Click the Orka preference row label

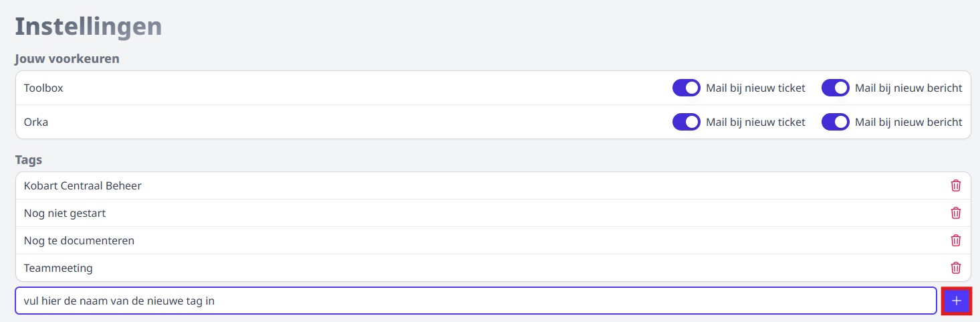[x=36, y=122]
